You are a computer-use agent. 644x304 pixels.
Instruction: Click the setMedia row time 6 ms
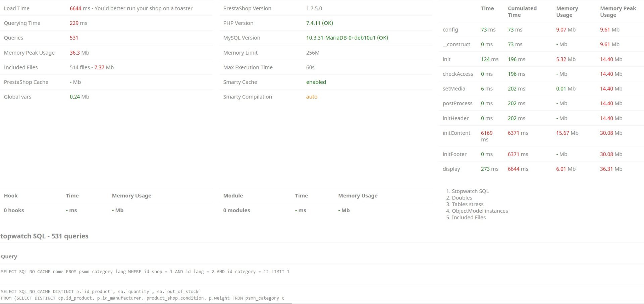click(x=487, y=89)
